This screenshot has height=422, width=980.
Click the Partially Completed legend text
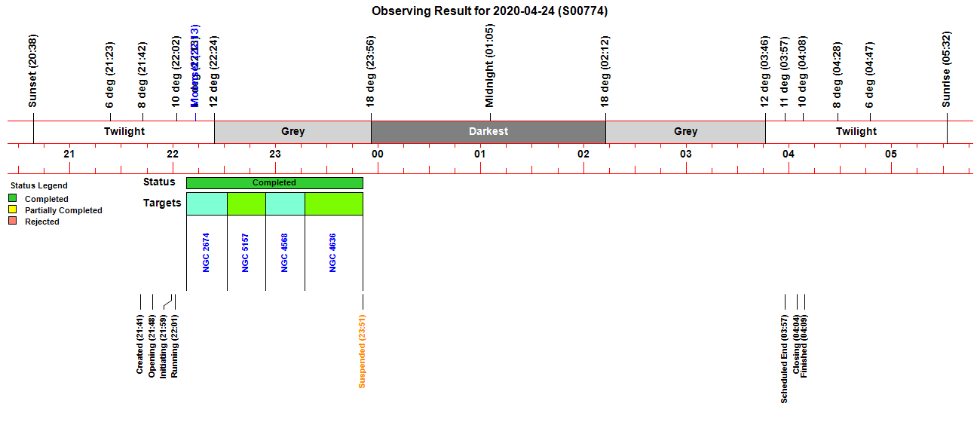coord(63,210)
